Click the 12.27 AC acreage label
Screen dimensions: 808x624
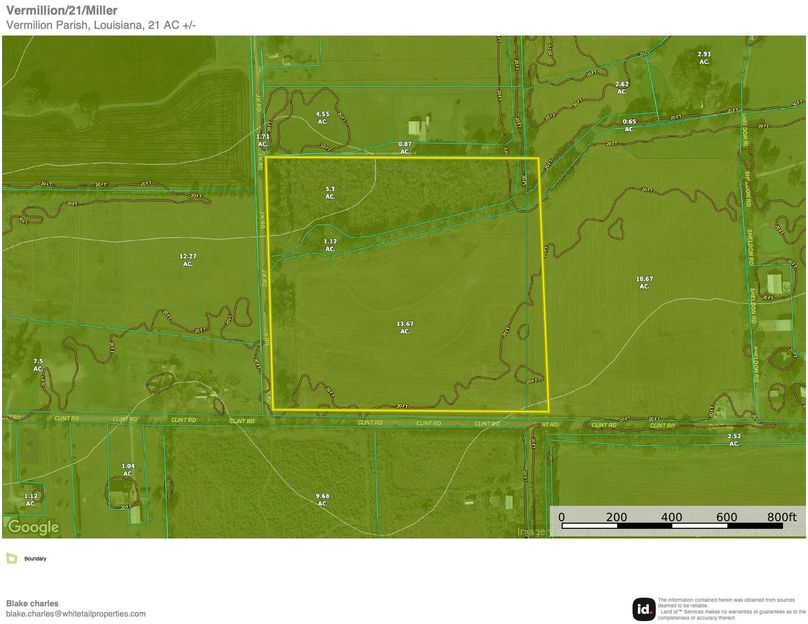click(186, 259)
